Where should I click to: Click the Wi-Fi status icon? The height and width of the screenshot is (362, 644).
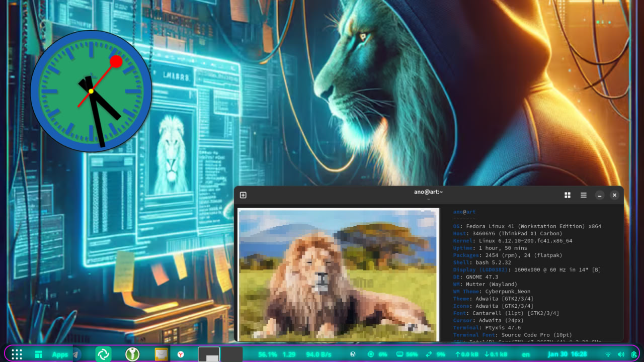608,354
